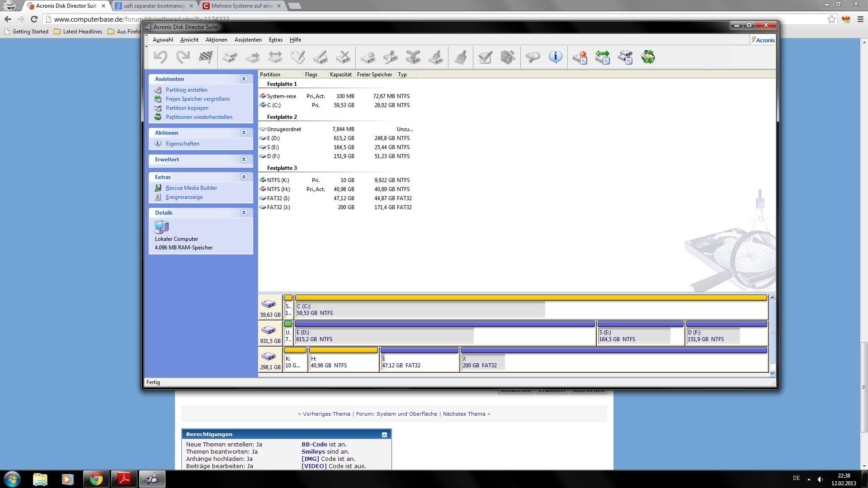
Task: Click the Partition erstellen link
Action: pos(186,90)
